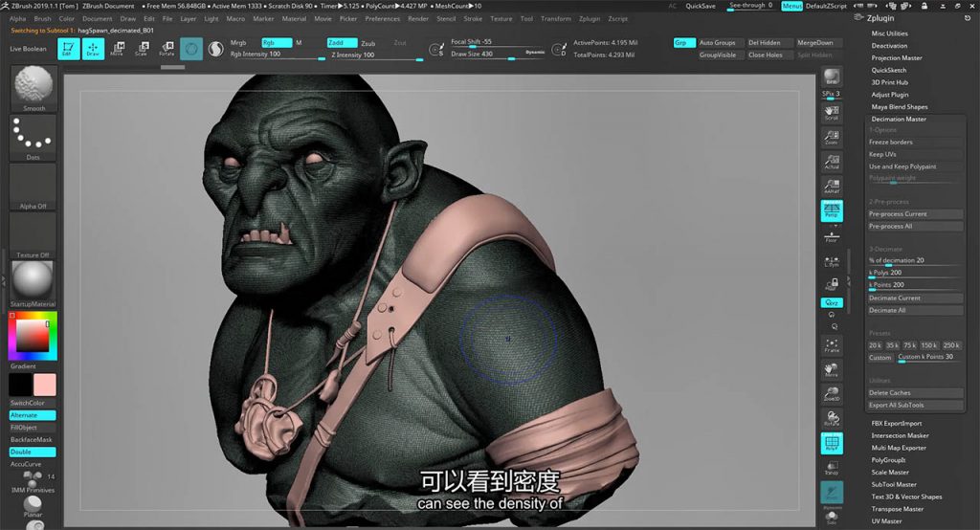Toggle the Rgb paint mode
The image size is (980, 530).
277,42
